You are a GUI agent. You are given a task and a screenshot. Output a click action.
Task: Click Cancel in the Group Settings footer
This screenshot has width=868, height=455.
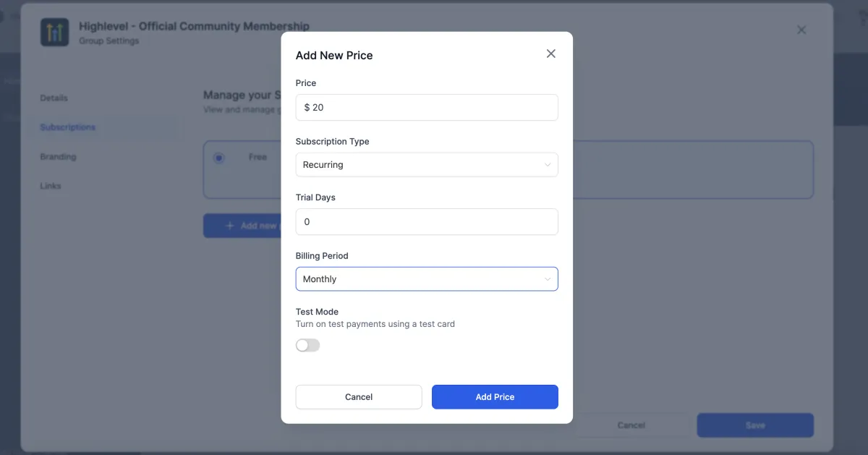point(631,425)
